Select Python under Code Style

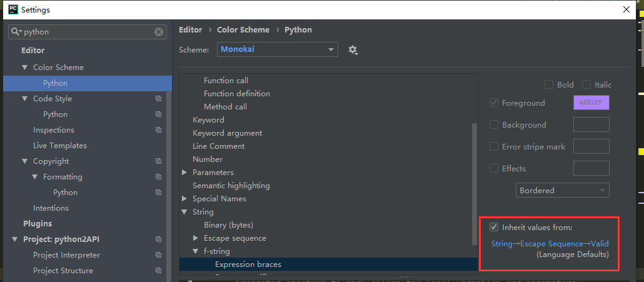point(55,114)
